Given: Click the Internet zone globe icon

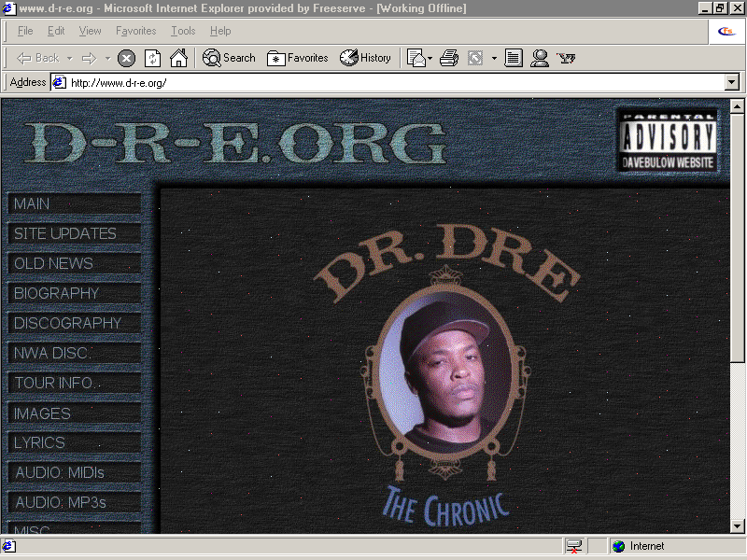Looking at the screenshot, I should point(618,546).
